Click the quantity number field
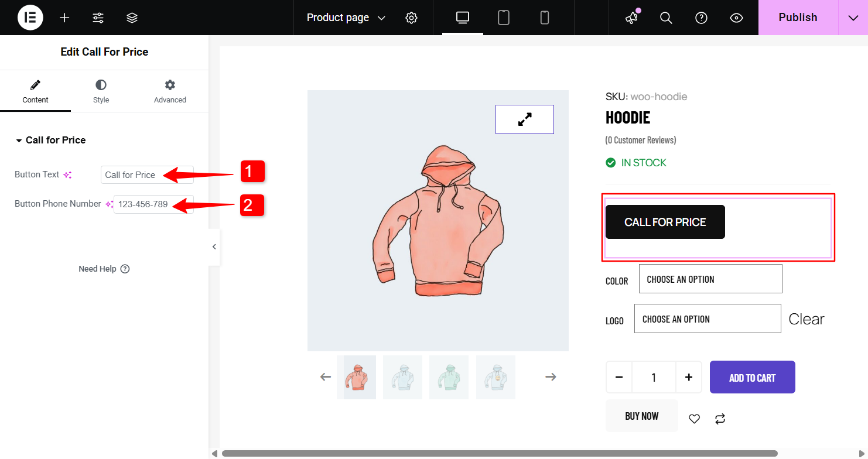Viewport: 868px width, 459px height. tap(654, 377)
